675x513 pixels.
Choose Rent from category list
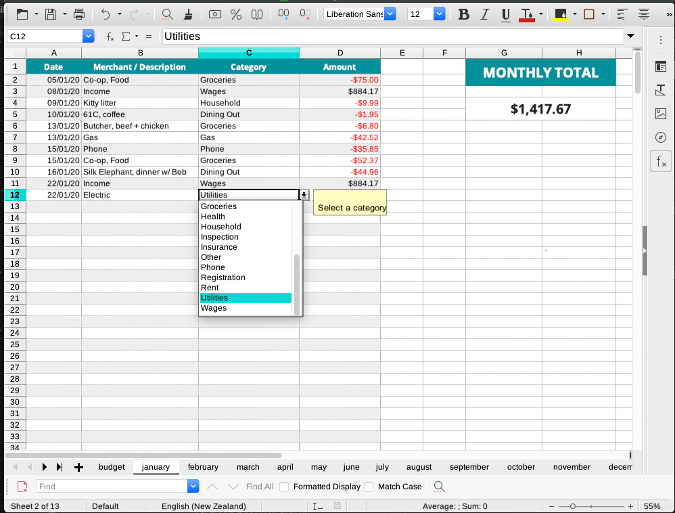[x=210, y=288]
